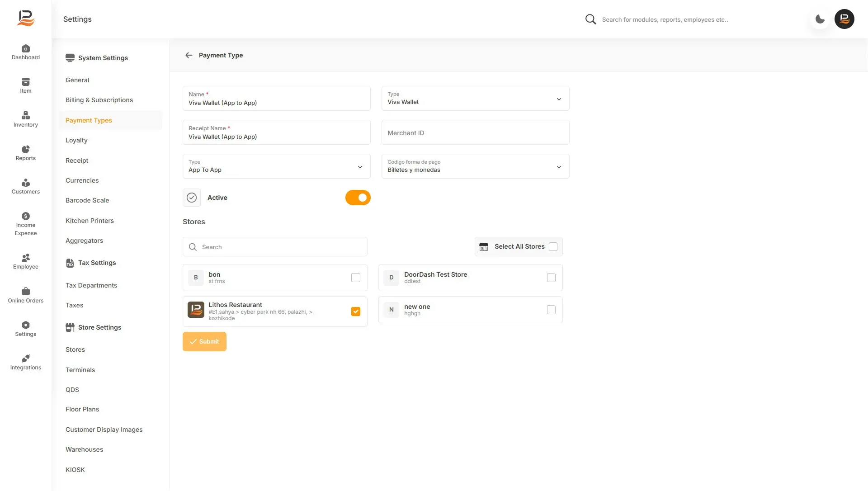Click the System Settings monitor icon
The height and width of the screenshot is (491, 868).
point(70,58)
